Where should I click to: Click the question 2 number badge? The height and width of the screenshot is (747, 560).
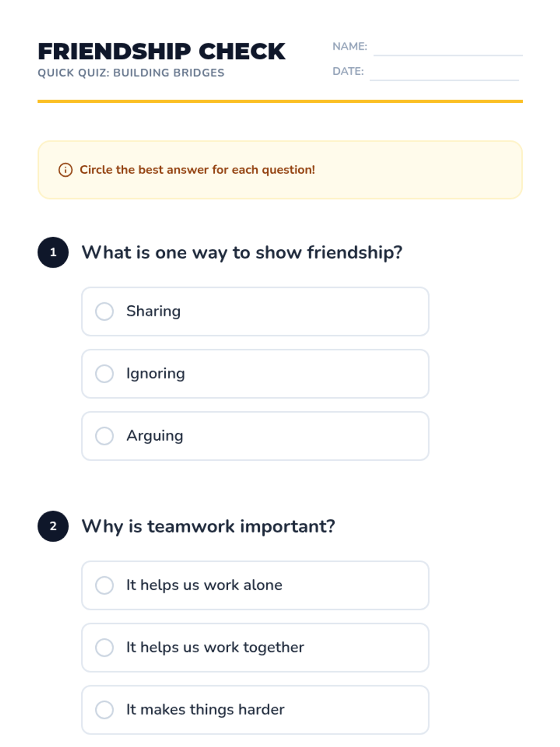pos(53,526)
